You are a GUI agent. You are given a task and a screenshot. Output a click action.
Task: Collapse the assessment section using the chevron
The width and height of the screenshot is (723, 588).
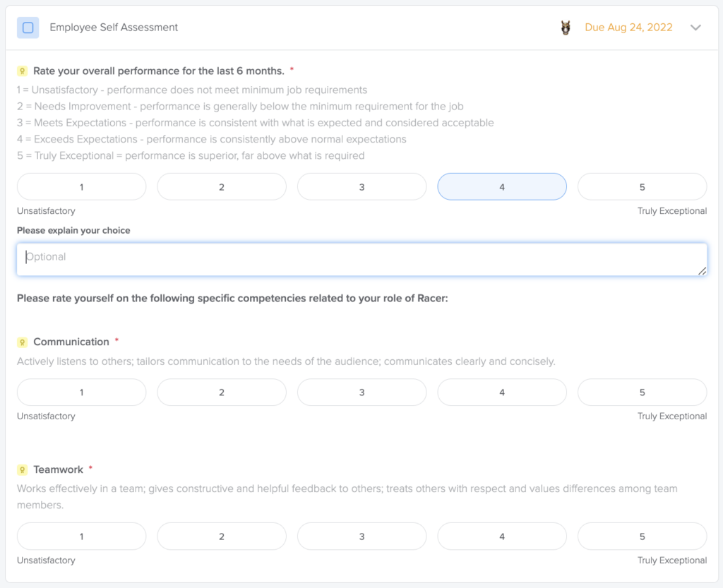click(x=695, y=28)
